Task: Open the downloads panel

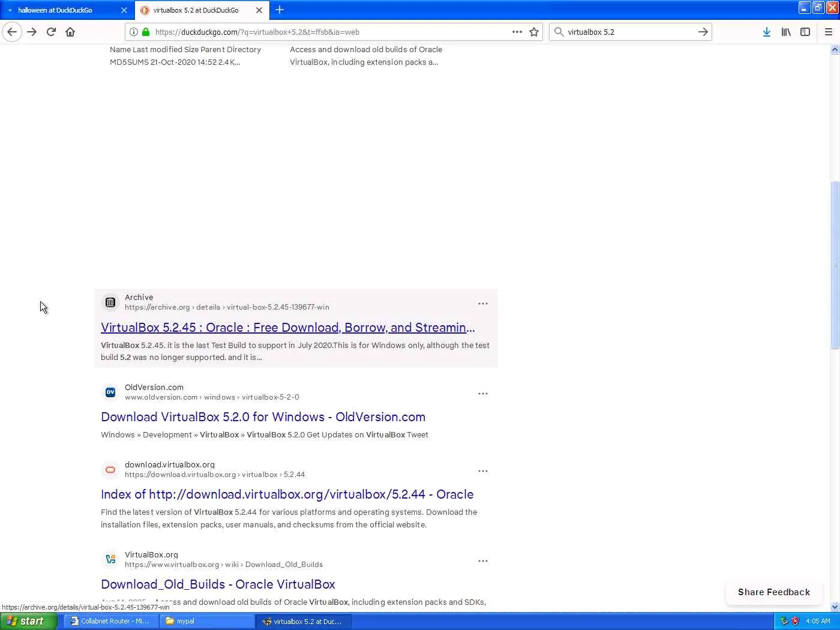Action: 767,32
